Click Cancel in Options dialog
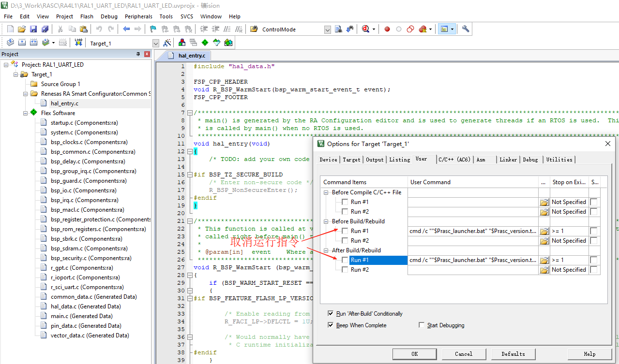Viewport: 619px width, 364px height. 464,354
